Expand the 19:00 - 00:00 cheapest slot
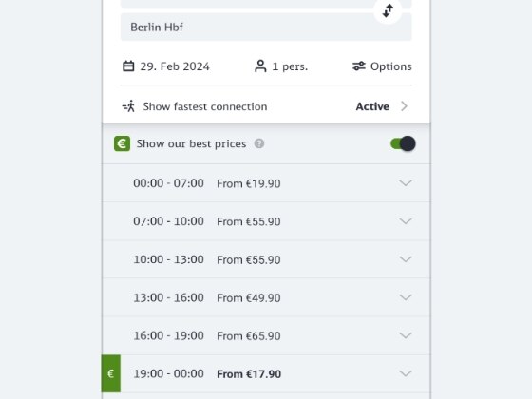 [266, 373]
